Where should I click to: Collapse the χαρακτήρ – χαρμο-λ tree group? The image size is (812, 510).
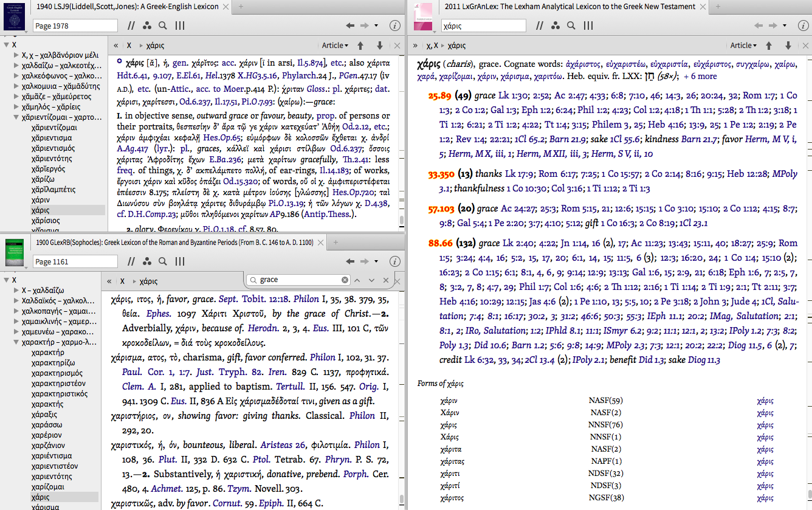[x=15, y=342]
